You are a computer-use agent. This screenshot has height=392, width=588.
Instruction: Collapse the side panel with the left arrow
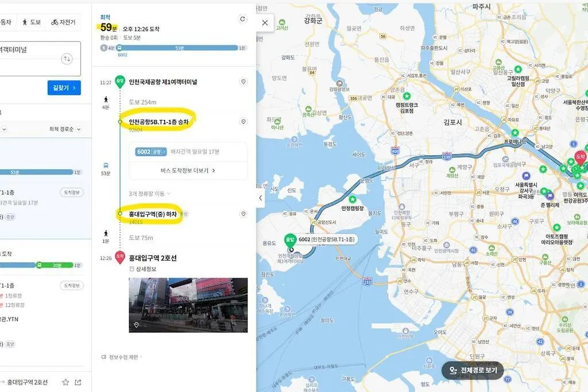point(261,198)
